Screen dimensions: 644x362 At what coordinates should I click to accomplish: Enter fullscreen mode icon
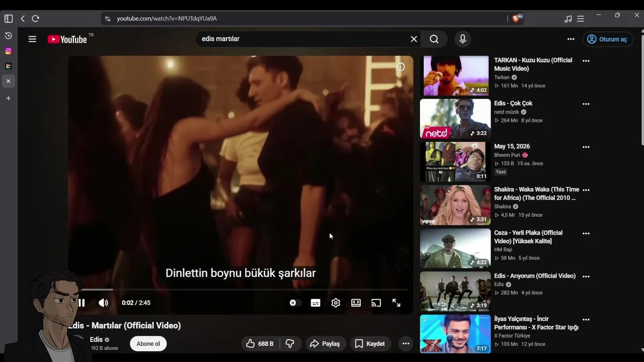pyautogui.click(x=396, y=303)
